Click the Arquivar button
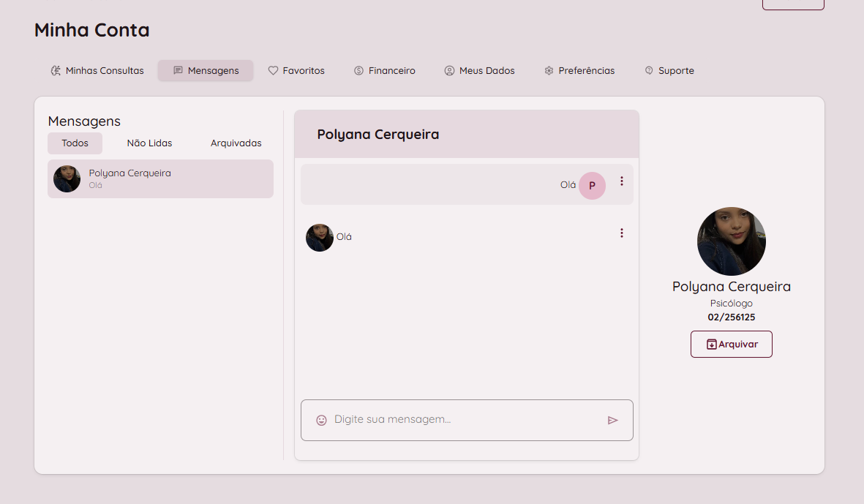 pyautogui.click(x=731, y=345)
